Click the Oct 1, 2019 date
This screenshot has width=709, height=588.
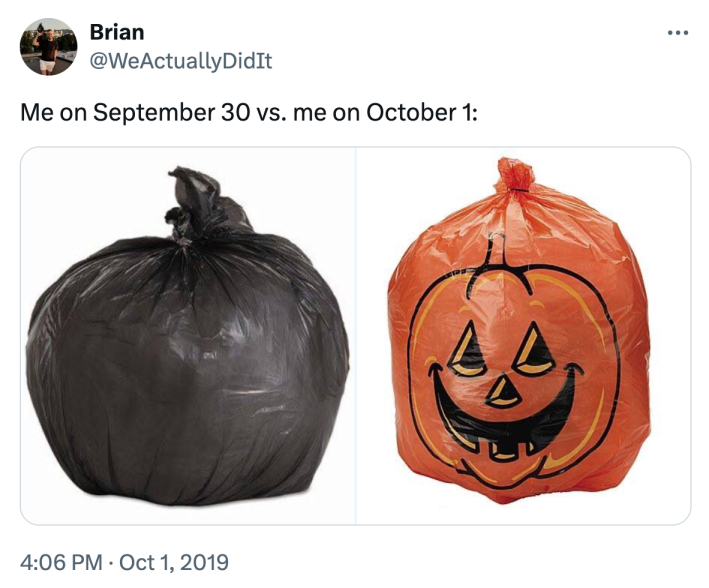coord(174,562)
